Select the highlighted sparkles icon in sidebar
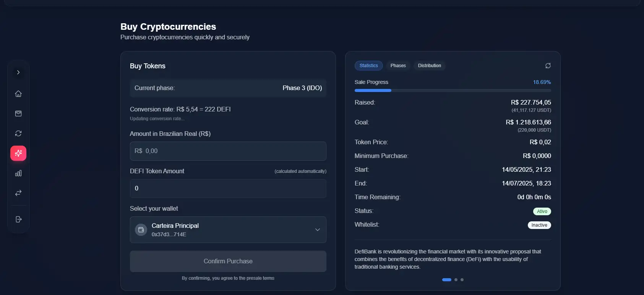The width and height of the screenshot is (644, 295). [18, 153]
